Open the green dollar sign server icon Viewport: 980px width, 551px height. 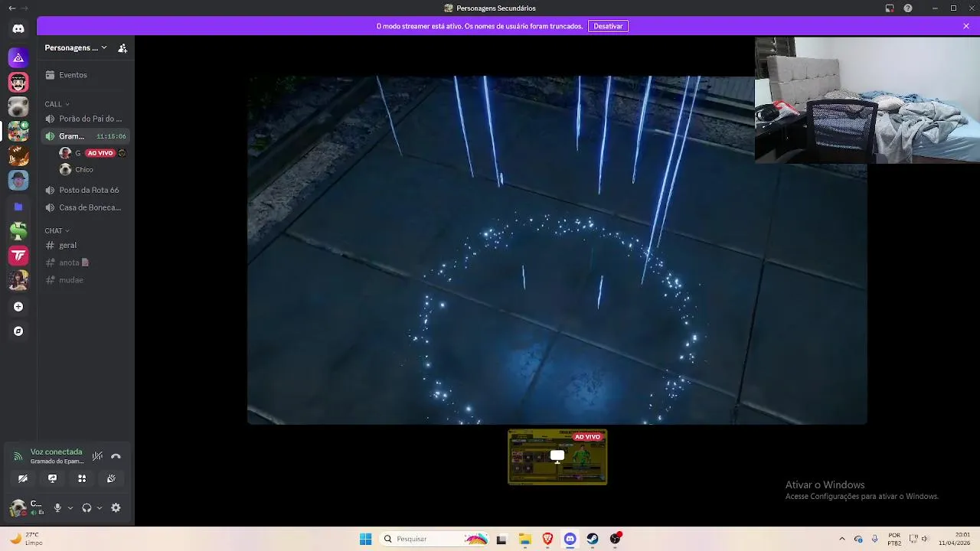point(18,230)
